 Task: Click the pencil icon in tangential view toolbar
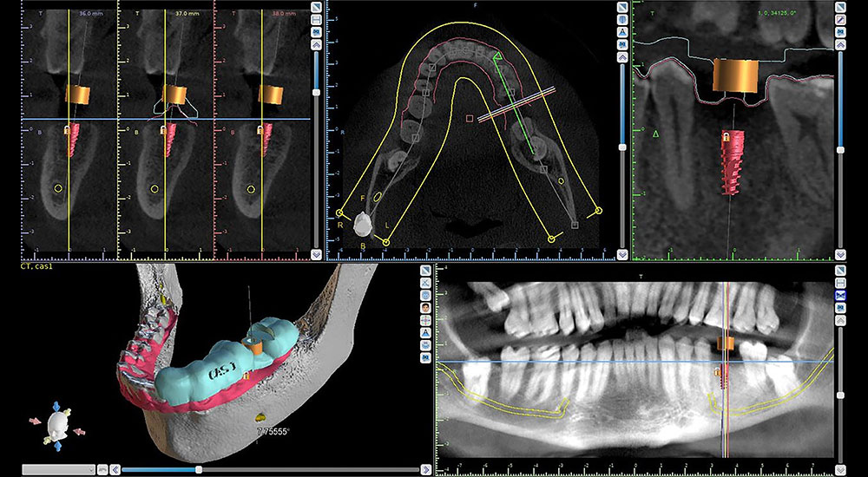pos(840,19)
